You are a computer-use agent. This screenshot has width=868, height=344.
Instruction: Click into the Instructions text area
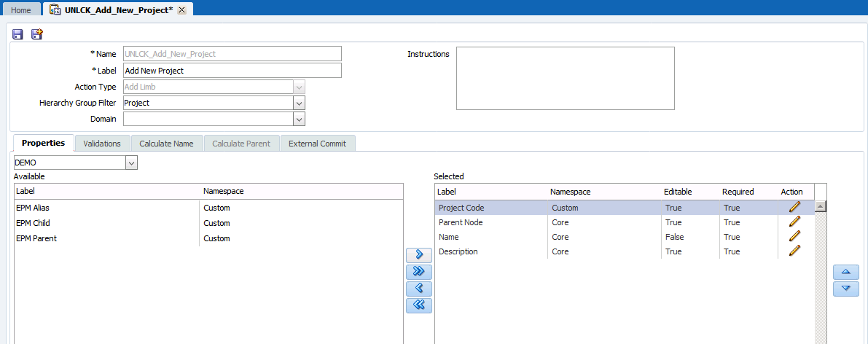coord(565,78)
